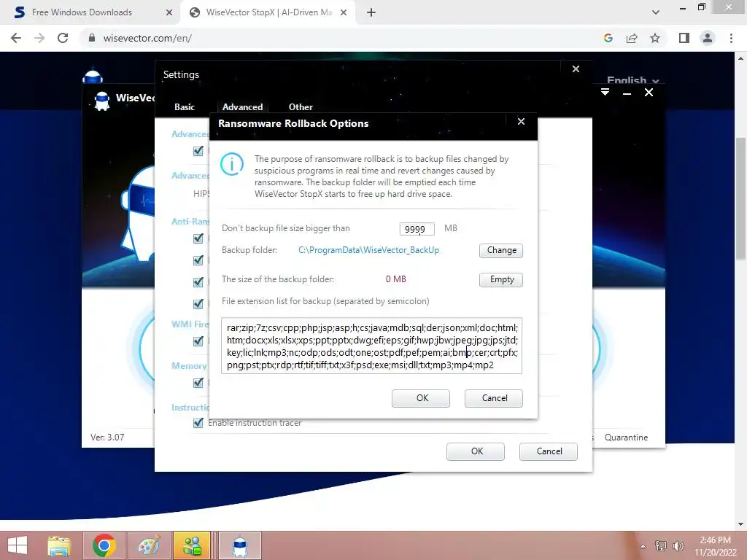Toggle first checkbox under Anti-Ransomware heading
747x560 pixels.
pos(198,238)
